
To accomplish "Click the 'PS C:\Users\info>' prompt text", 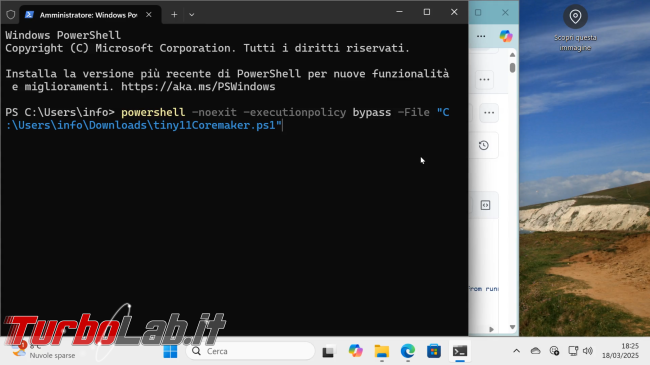I will (x=60, y=112).
